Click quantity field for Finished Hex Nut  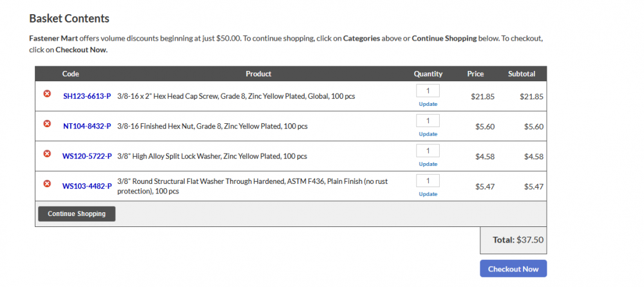coord(428,121)
